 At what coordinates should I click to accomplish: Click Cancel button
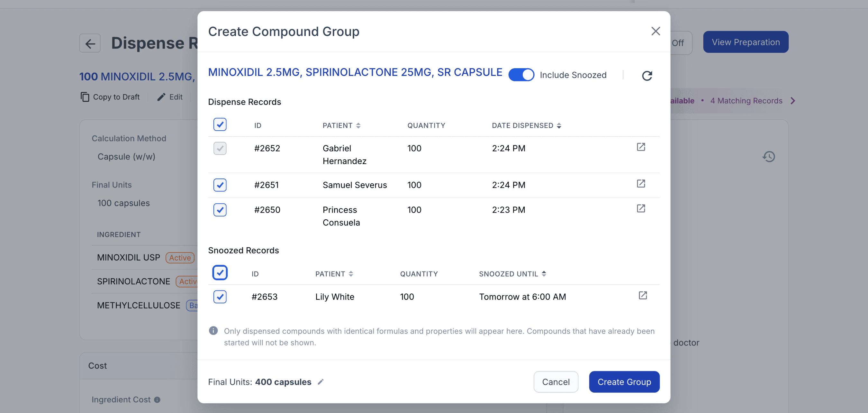[556, 382]
